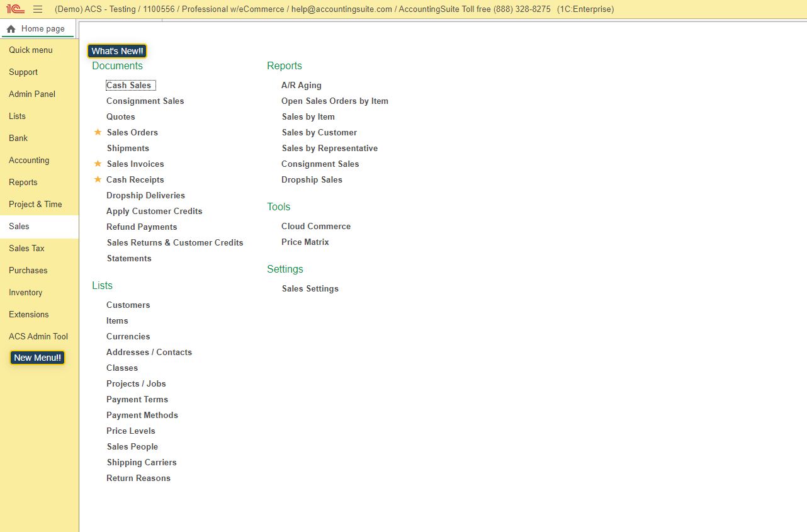Toggle the star next to Cash Receipts
The image size is (807, 532).
(98, 179)
